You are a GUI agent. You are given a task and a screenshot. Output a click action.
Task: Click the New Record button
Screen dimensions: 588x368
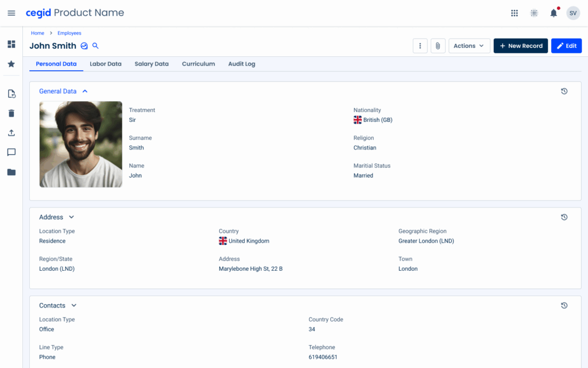(x=520, y=46)
